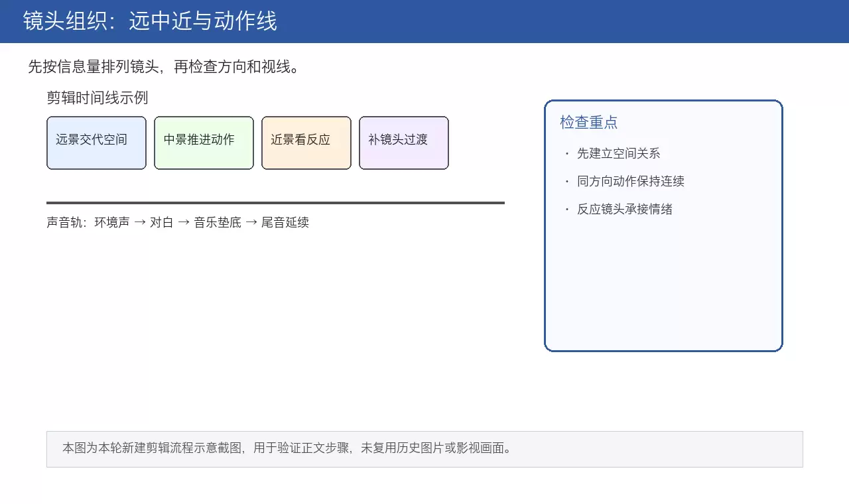
Task: Click the 远景交代空间 timeline card
Action: tap(96, 143)
